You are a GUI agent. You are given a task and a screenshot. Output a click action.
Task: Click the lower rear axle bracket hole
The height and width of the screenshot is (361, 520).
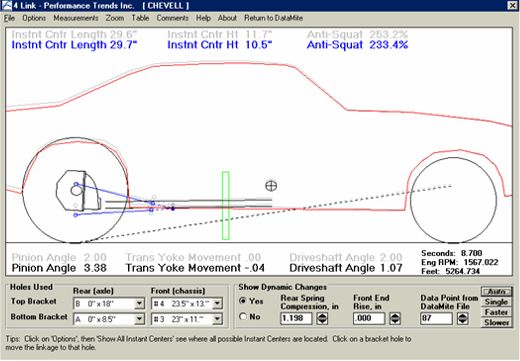[x=76, y=215]
